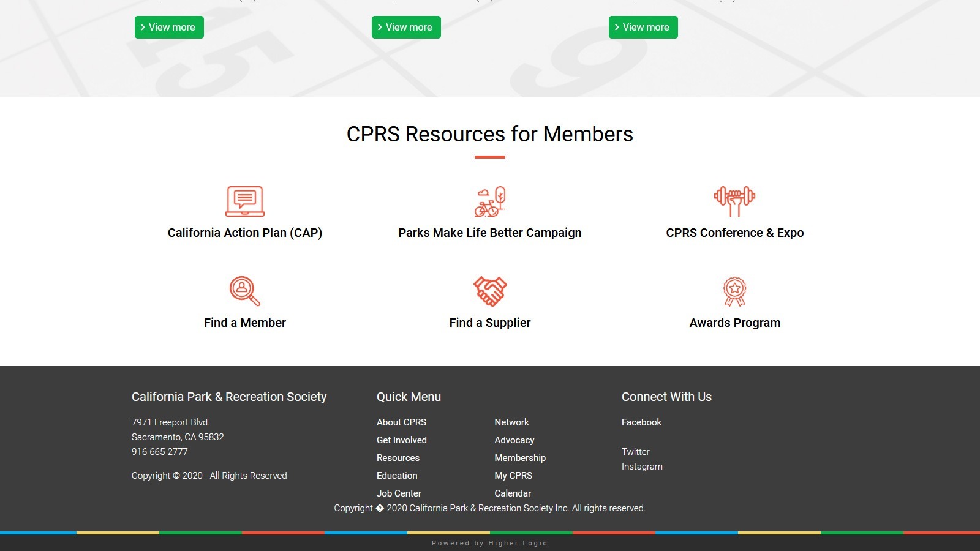The image size is (980, 551).
Task: Open My CPRS footer link
Action: 513,476
